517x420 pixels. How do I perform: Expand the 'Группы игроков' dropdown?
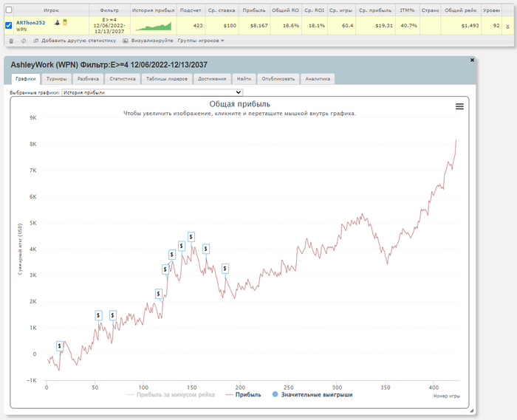tap(201, 41)
